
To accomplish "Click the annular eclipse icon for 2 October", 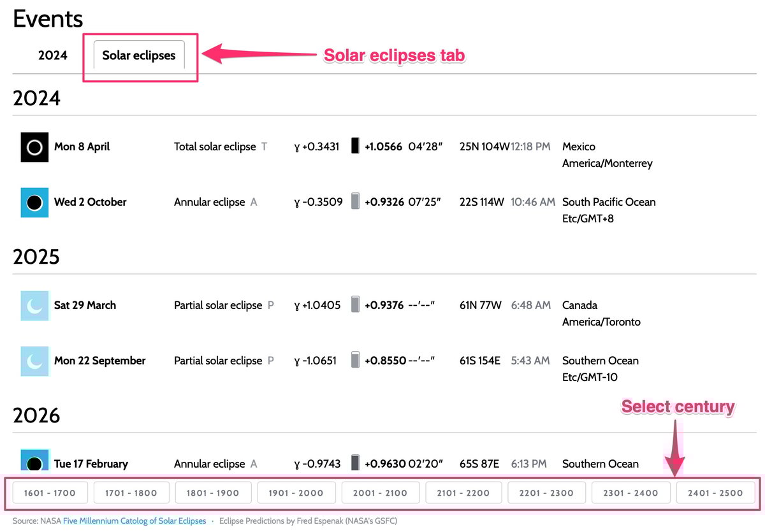I will [x=34, y=203].
